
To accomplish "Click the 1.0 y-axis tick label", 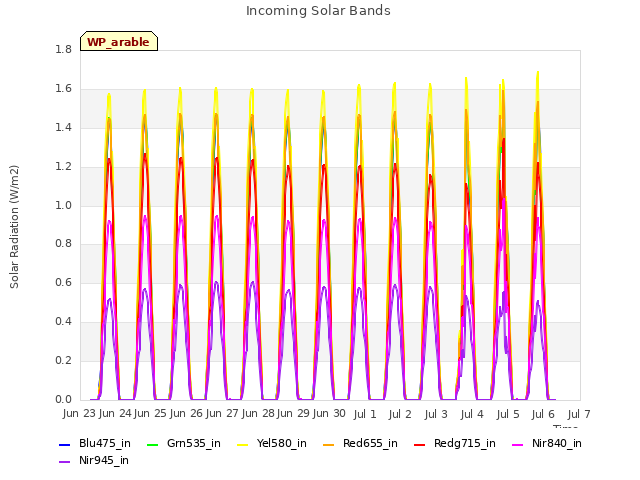I will [x=63, y=205].
